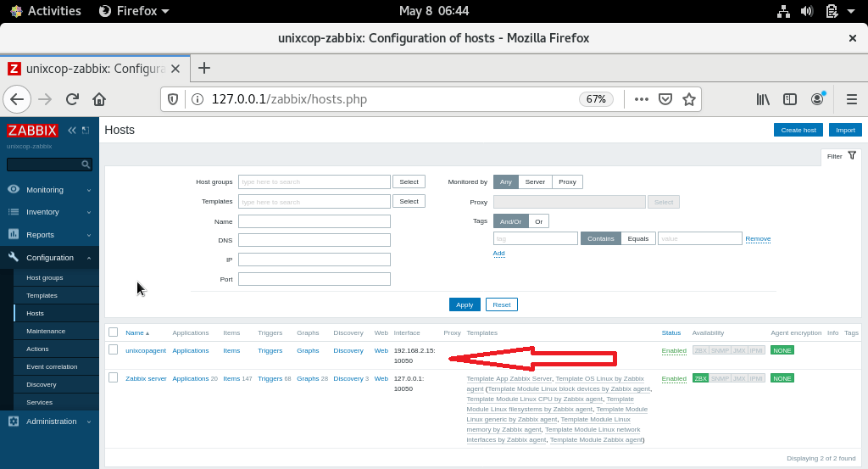
Task: Choose And/Or tag evaluation
Action: point(510,221)
